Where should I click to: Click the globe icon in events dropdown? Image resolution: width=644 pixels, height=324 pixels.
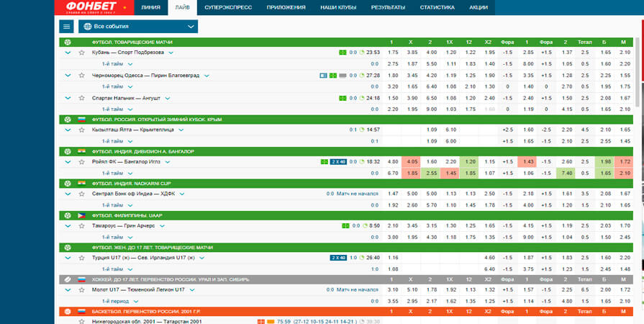88,27
